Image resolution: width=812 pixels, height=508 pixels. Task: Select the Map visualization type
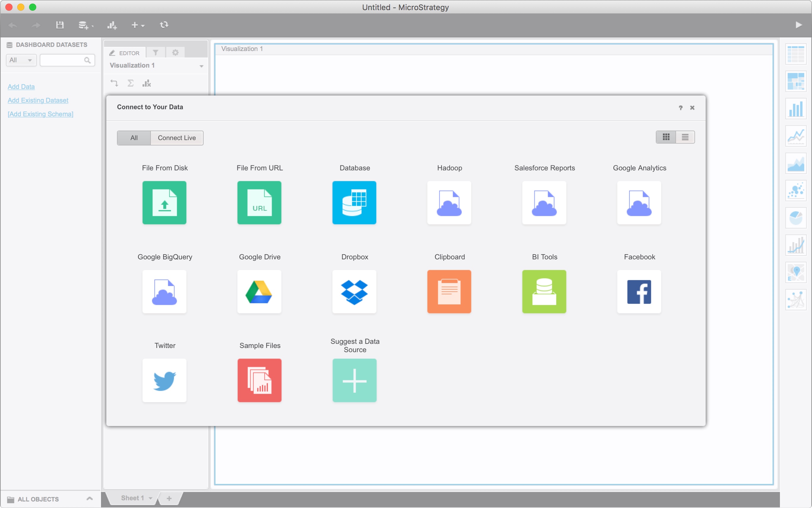click(x=795, y=272)
